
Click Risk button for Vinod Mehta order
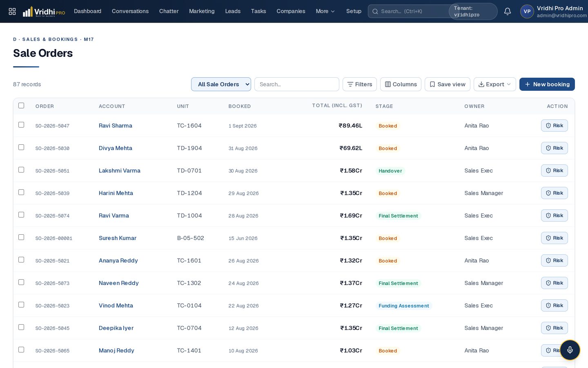[555, 305]
